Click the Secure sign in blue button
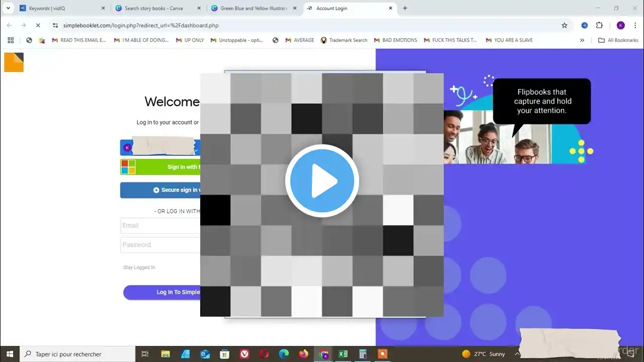Viewport: 644px width, 362px height. [x=160, y=190]
